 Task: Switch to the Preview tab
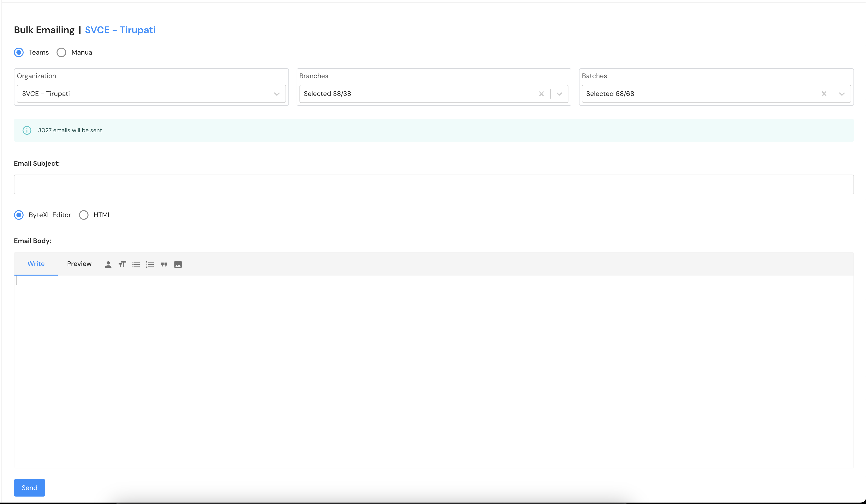coord(79,264)
